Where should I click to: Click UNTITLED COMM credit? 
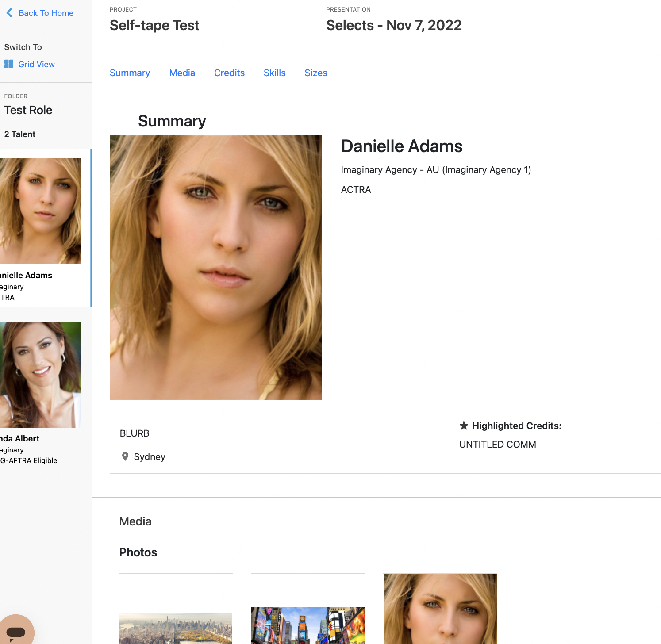click(498, 445)
